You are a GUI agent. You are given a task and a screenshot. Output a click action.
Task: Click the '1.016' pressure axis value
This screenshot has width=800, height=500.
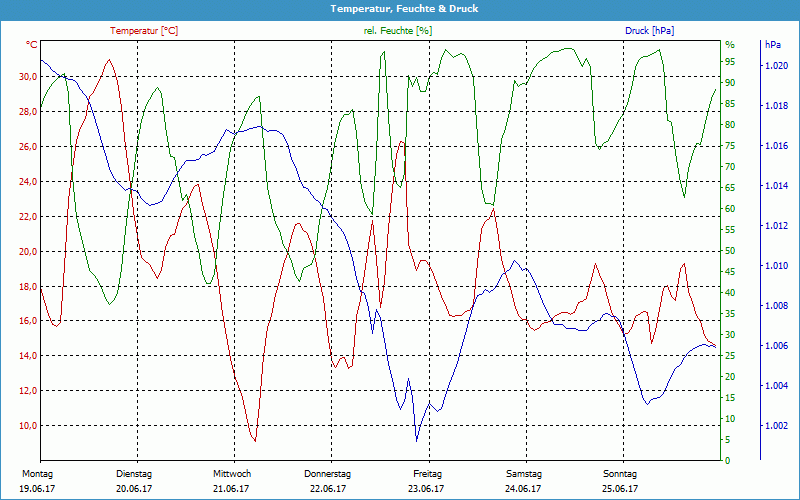(776, 146)
